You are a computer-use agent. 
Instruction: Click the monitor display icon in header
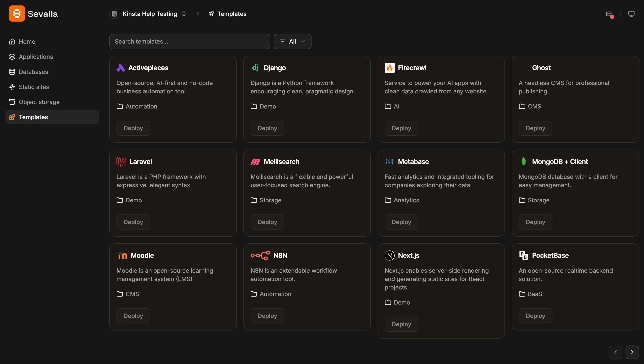click(631, 14)
